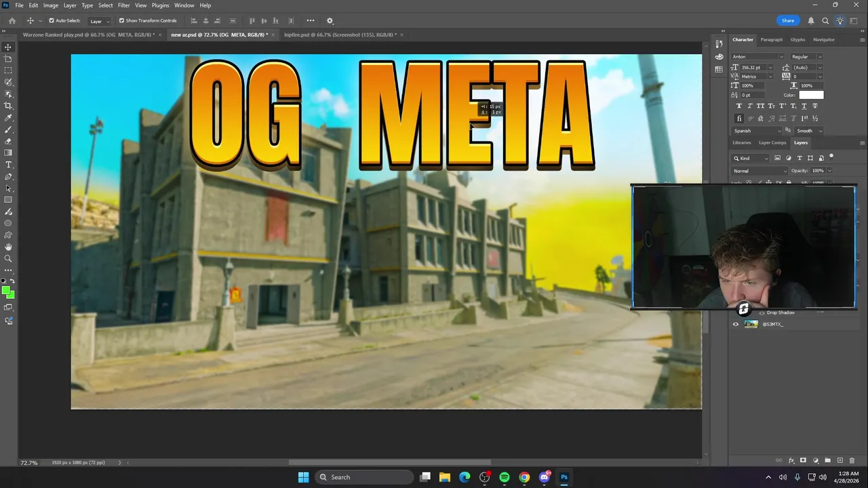Click the green foreground color swatch

pyautogui.click(x=6, y=290)
